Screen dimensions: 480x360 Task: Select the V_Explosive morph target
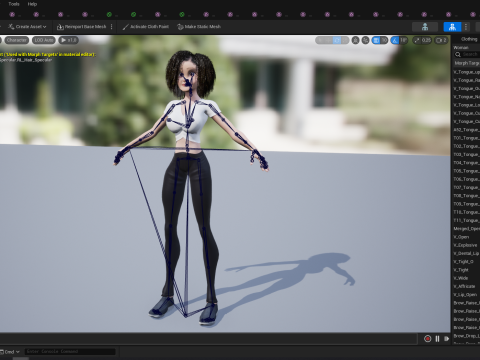(x=466, y=245)
